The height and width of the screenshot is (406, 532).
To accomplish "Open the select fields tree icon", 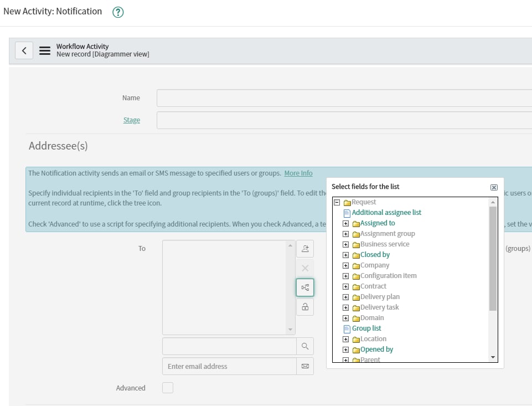I will [305, 287].
